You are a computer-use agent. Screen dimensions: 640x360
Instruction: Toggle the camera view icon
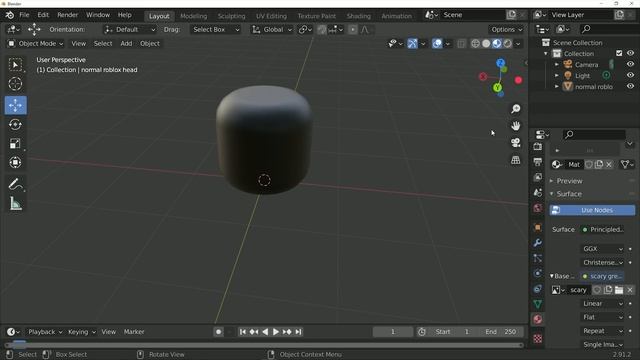(x=516, y=142)
